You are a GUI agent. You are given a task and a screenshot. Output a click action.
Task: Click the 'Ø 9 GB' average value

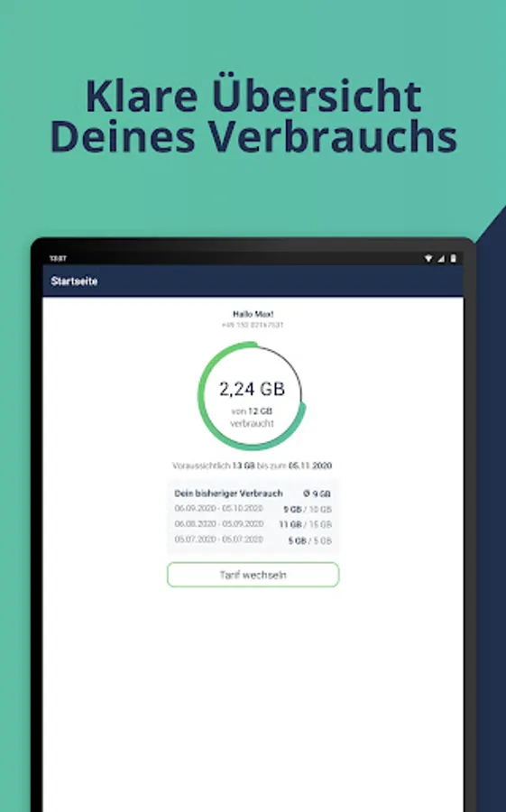tap(317, 494)
